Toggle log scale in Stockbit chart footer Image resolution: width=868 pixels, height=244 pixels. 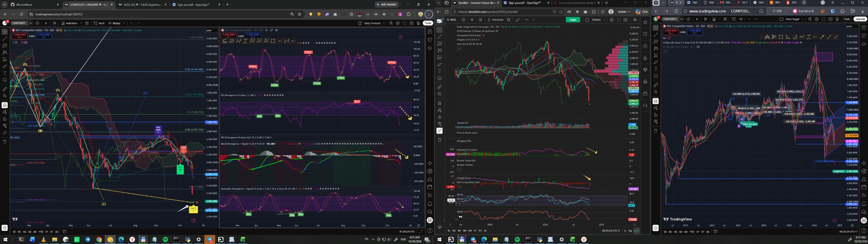click(x=630, y=231)
